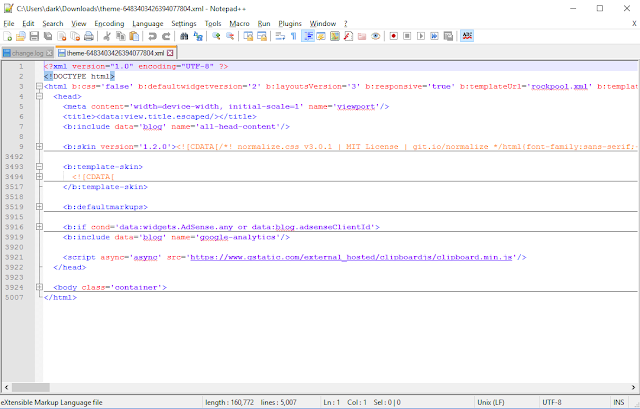Viewport: 640px width, 409px height.
Task: Expand the CDATA fold on line 3494
Action: click(x=39, y=177)
